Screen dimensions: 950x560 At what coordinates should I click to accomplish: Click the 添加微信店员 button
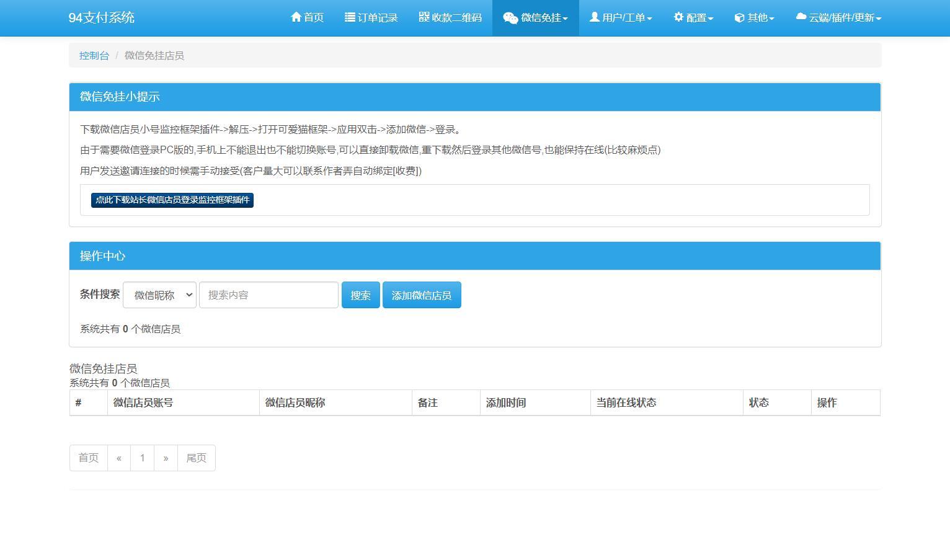click(x=422, y=295)
